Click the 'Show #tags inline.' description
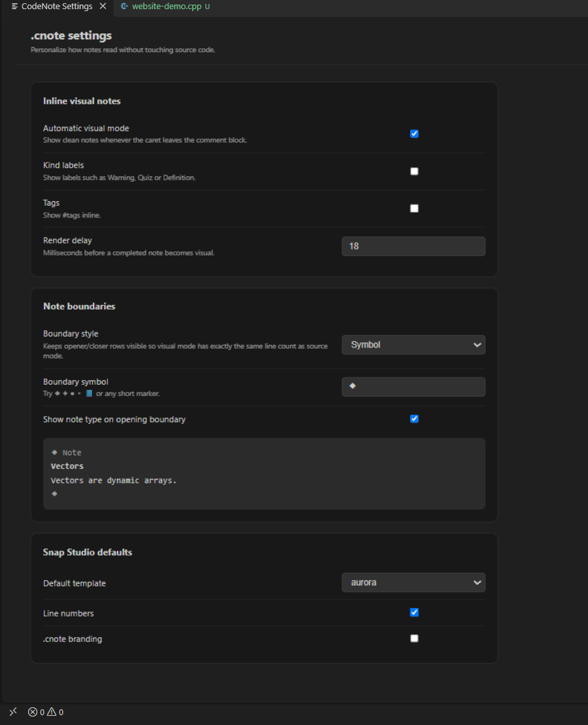 coord(72,215)
